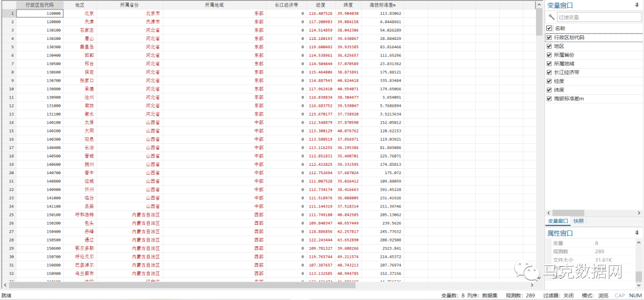Click longitude value 116.407526
Screen dimensions: 644x300
pyautogui.click(x=321, y=14)
